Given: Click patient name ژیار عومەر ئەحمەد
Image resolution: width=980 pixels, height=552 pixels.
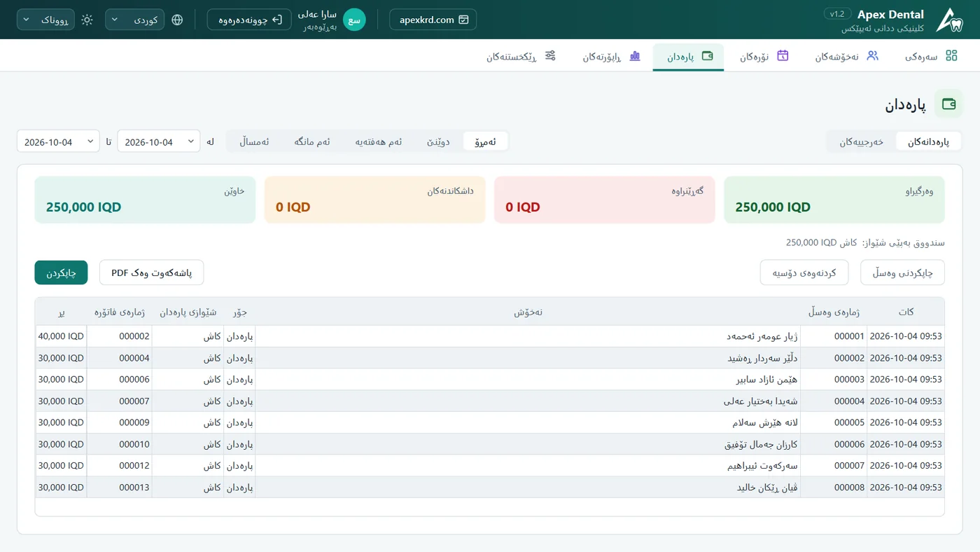Looking at the screenshot, I should [762, 336].
